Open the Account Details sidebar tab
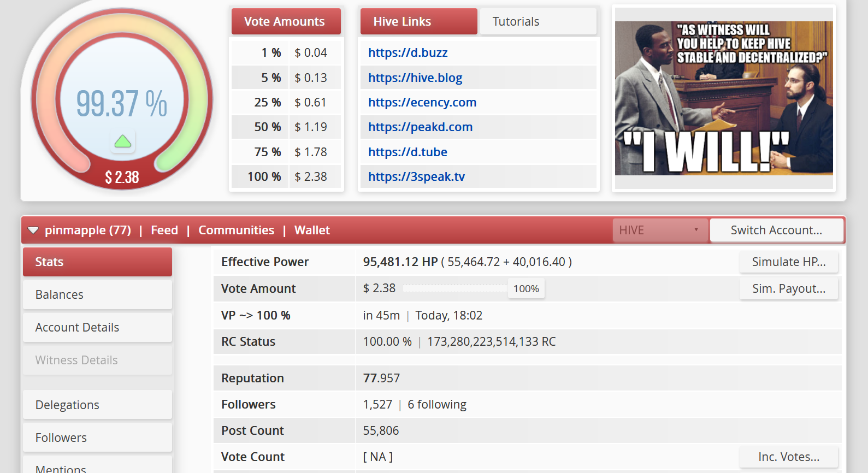The height and width of the screenshot is (473, 868). tap(97, 327)
